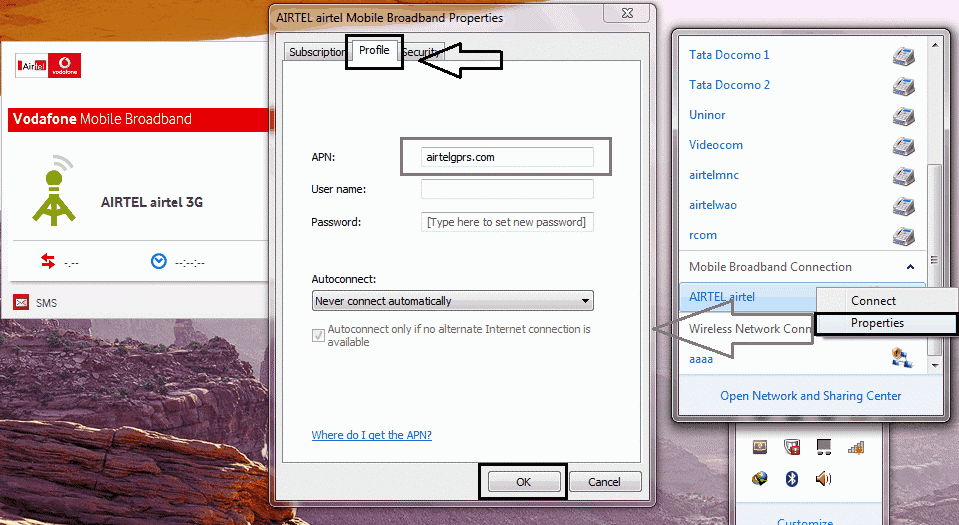Click the Airtel Vodafone logo
Image resolution: width=959 pixels, height=525 pixels.
48,65
